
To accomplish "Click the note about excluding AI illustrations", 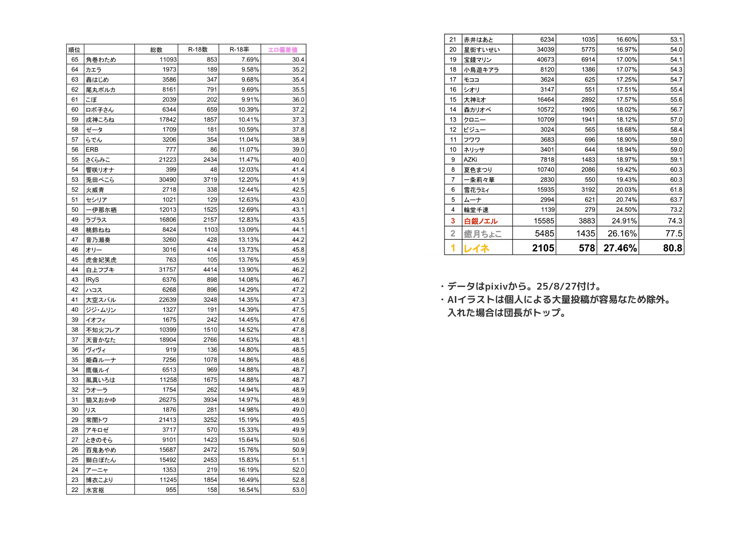I will (x=558, y=299).
